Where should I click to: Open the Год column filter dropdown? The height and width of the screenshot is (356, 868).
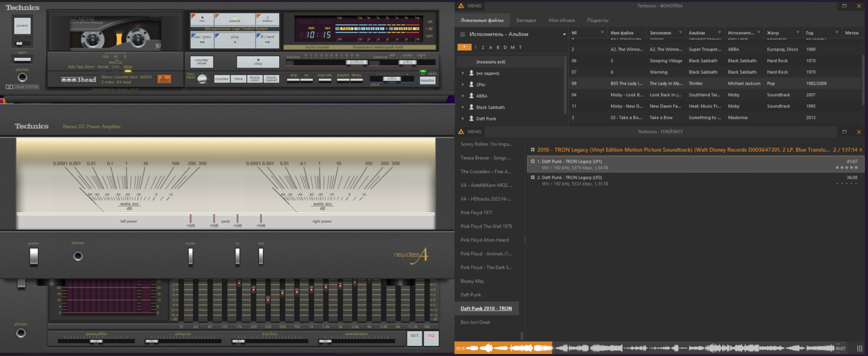(x=837, y=33)
